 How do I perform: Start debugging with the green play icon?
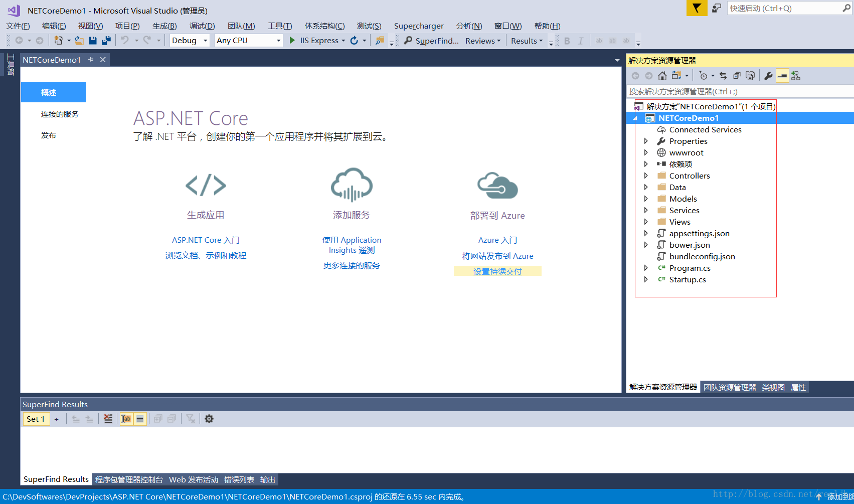pyautogui.click(x=292, y=41)
